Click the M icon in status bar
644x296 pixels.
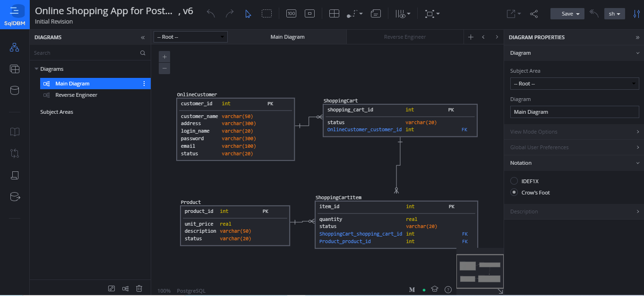pyautogui.click(x=412, y=289)
